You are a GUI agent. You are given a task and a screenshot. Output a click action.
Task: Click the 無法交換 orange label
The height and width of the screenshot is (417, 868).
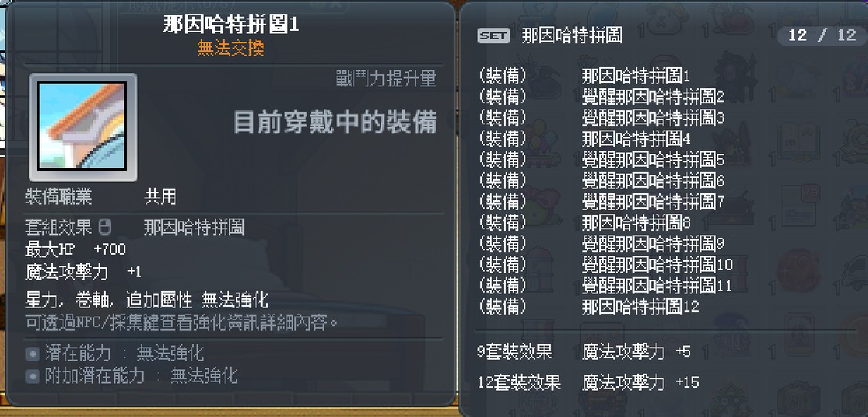231,48
